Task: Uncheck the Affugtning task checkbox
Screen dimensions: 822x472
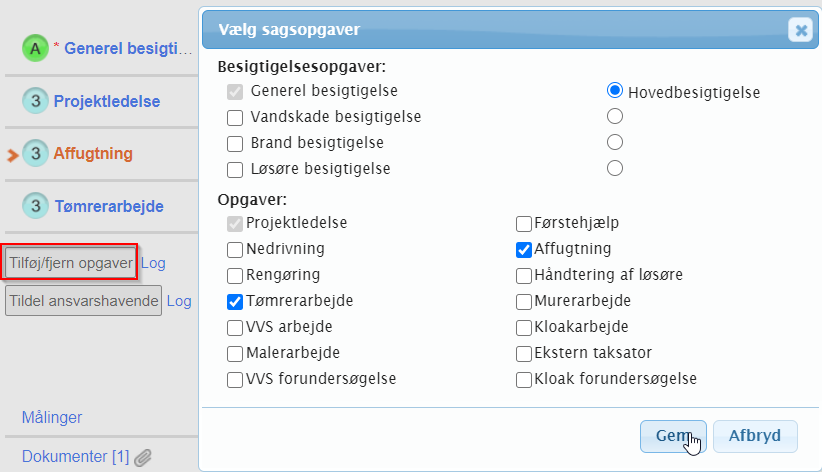Action: (524, 249)
